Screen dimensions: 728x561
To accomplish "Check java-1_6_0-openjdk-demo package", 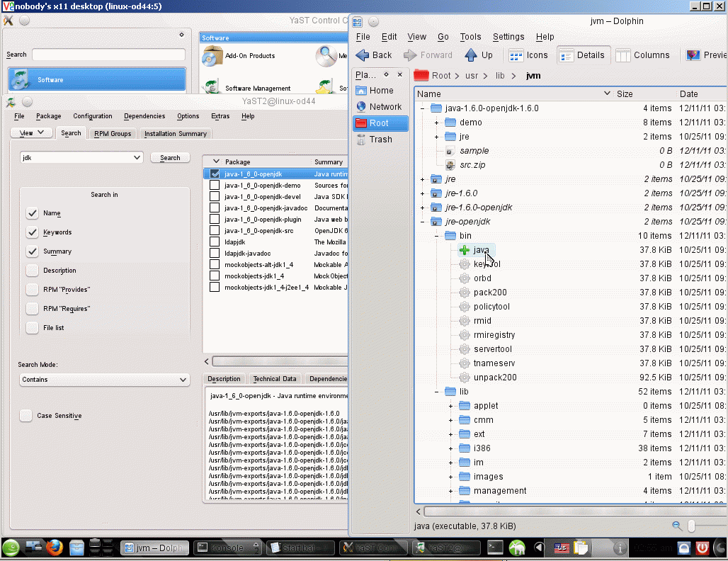I will [x=215, y=185].
